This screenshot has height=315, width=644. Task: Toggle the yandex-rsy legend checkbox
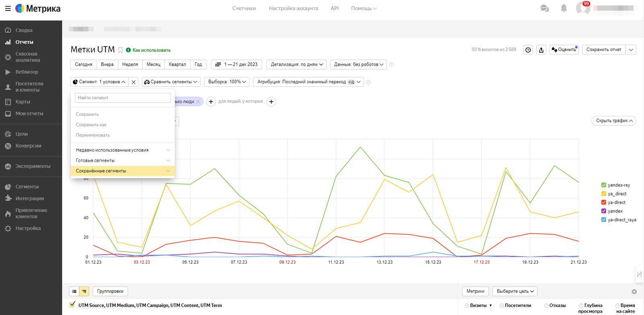(604, 185)
